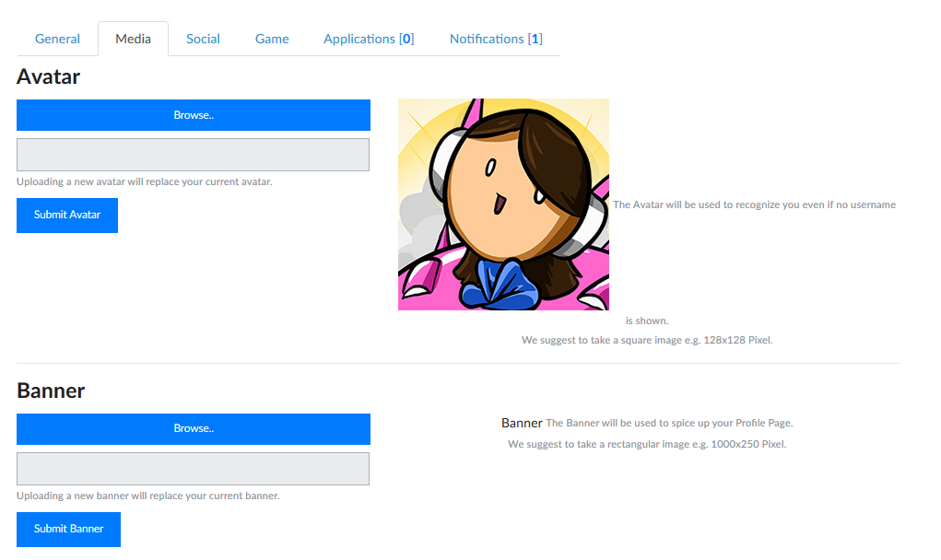
Task: Open the General tab
Action: (x=57, y=39)
